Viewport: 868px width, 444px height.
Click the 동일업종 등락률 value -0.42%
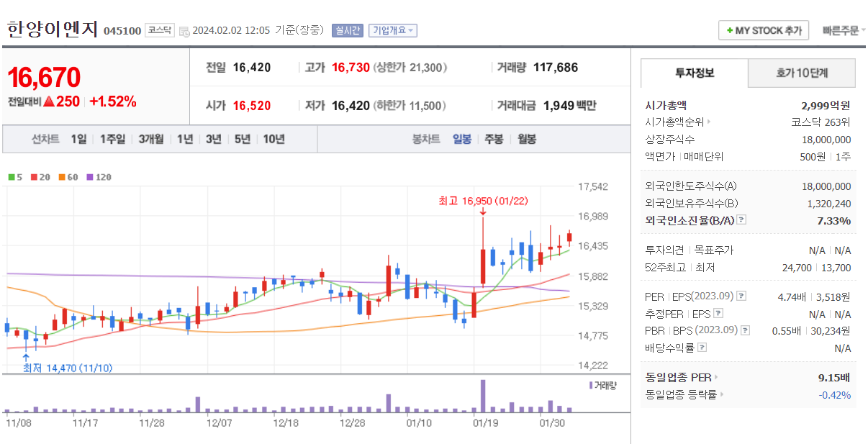pyautogui.click(x=835, y=394)
